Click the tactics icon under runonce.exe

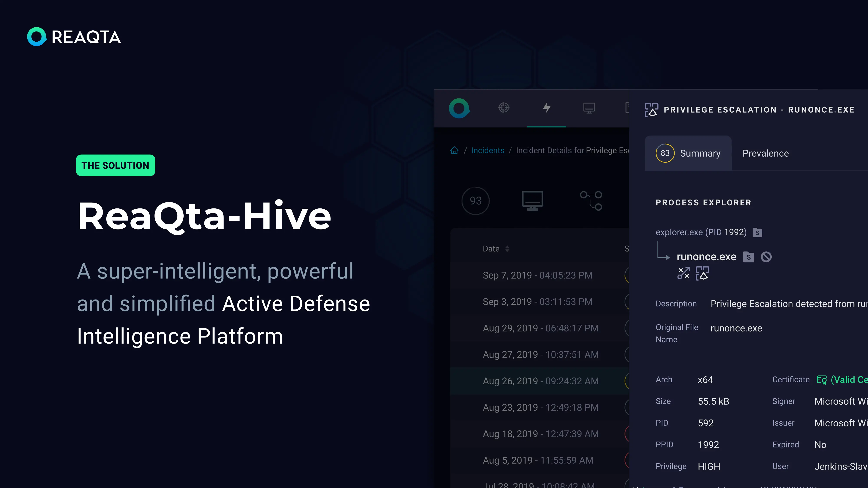click(683, 273)
